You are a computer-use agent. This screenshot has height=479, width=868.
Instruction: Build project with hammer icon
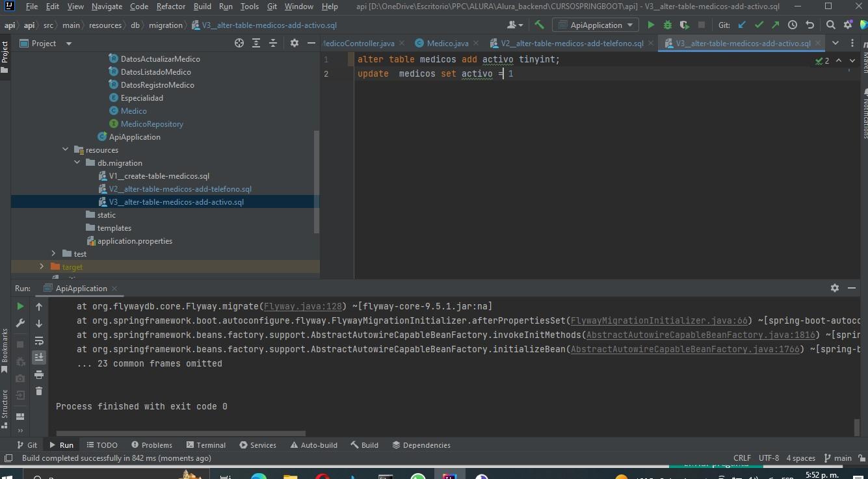(539, 25)
